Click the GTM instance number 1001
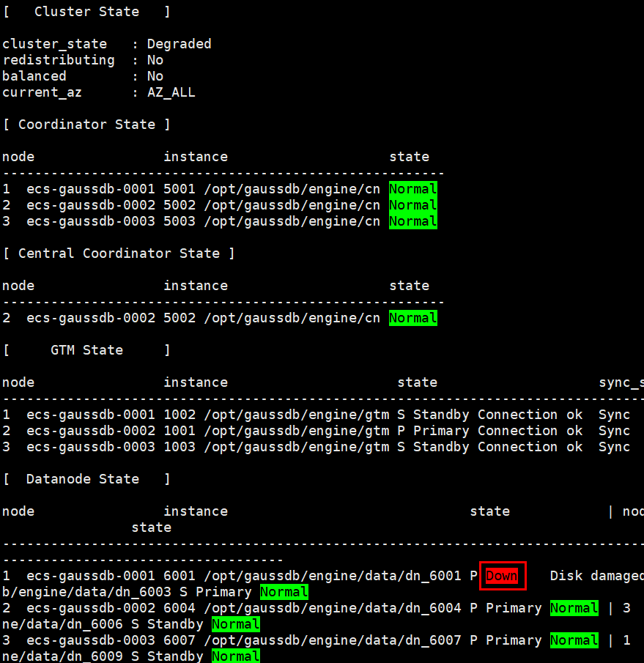This screenshot has width=644, height=663. 179,431
